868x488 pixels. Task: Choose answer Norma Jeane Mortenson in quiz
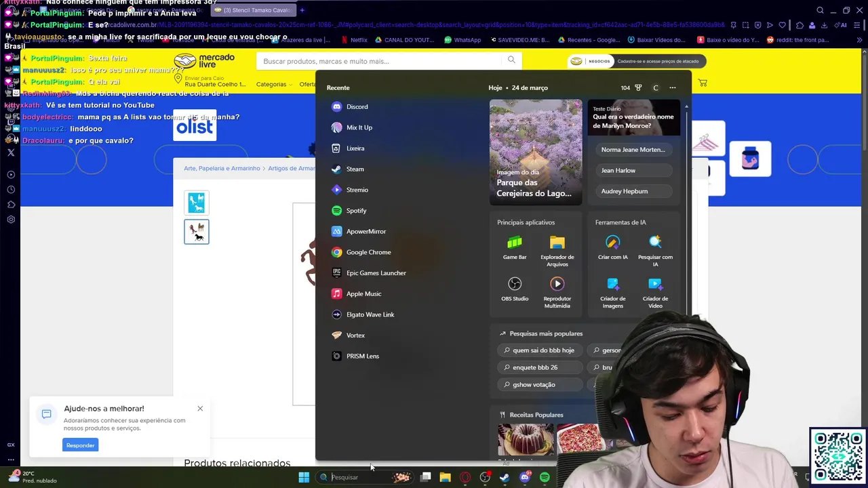pyautogui.click(x=633, y=150)
